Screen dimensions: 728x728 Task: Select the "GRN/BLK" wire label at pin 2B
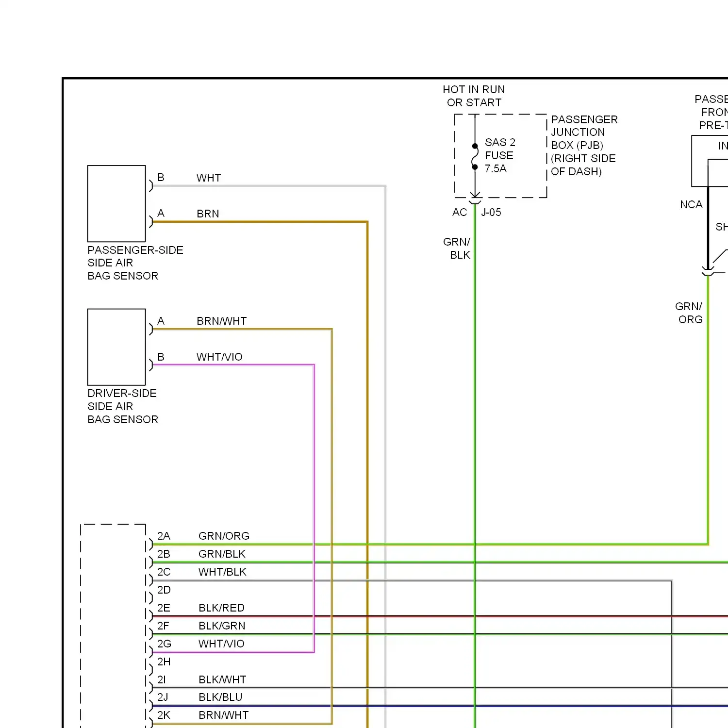[x=222, y=554]
